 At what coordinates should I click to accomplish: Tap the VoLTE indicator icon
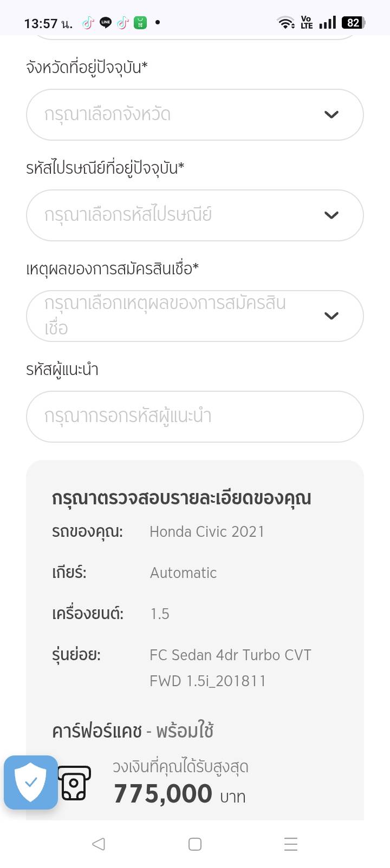(x=307, y=23)
